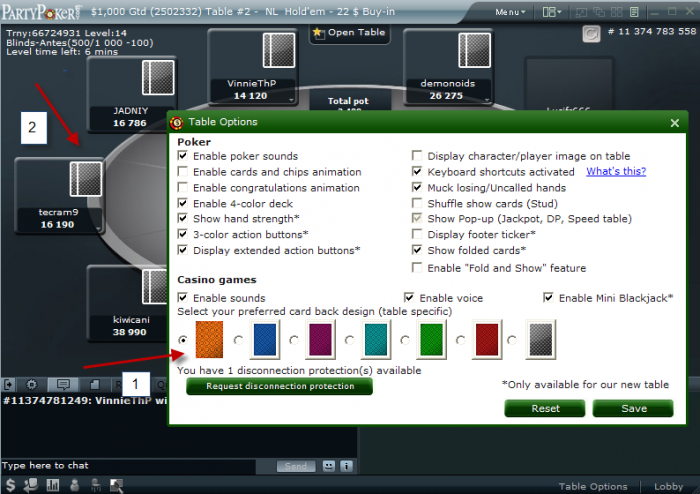Click the Open Table button

[350, 33]
